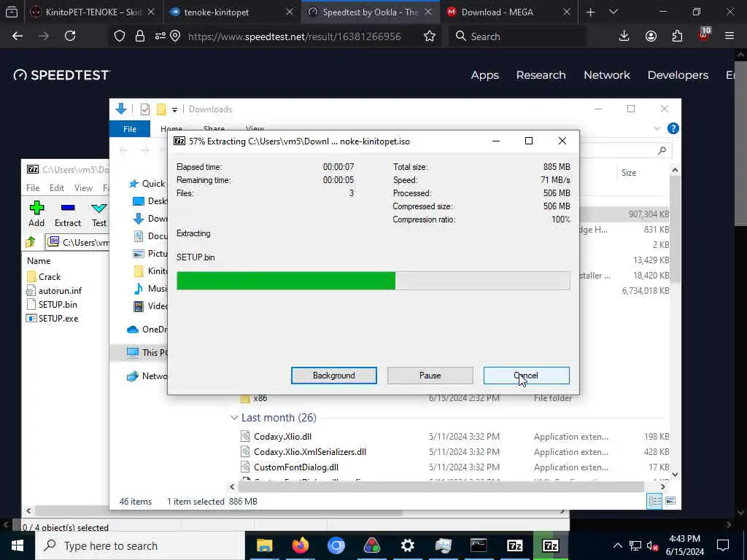Open Windows Start menu
The height and width of the screenshot is (560, 747).
click(x=18, y=545)
